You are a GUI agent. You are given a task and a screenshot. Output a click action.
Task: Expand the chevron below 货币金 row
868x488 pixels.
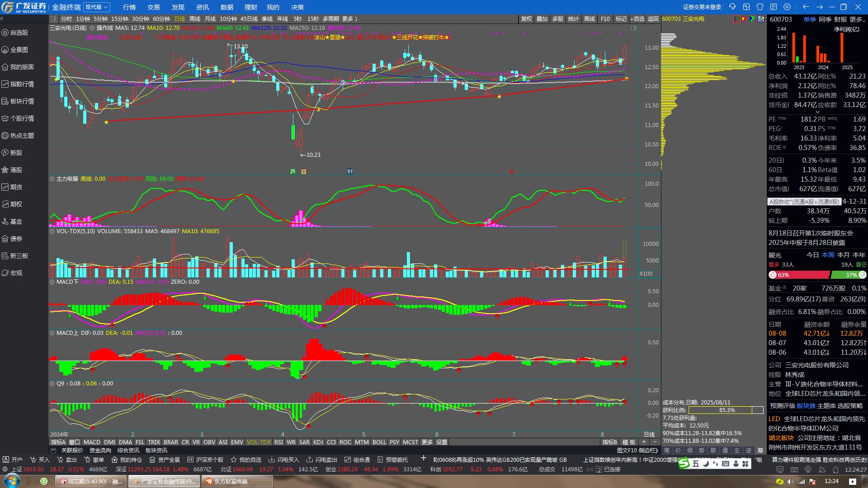tap(817, 112)
